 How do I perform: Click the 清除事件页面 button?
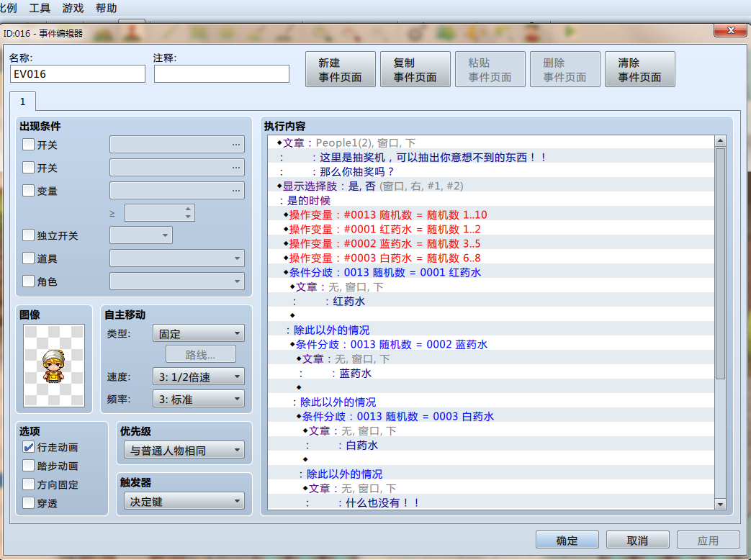tap(640, 69)
